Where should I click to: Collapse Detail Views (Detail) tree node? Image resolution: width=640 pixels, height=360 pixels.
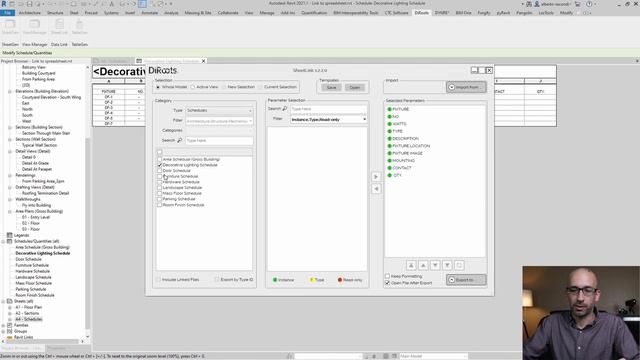click(10, 151)
